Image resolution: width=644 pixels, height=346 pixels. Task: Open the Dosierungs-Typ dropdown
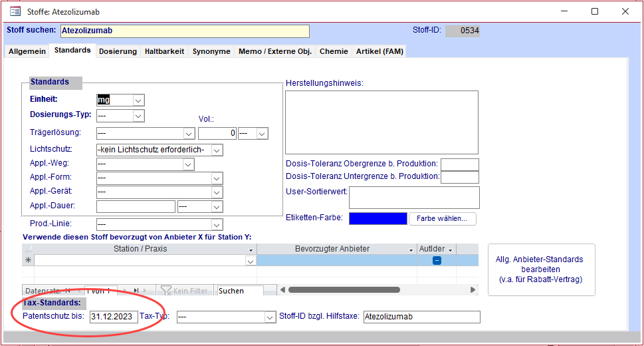(138, 116)
